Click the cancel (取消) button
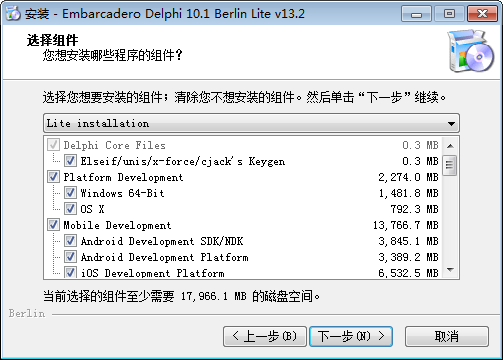Image resolution: width=503 pixels, height=360 pixels. point(447,336)
